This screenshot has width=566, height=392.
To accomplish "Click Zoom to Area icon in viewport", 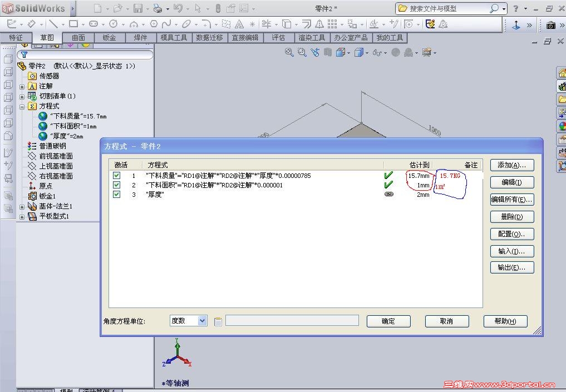I will pyautogui.click(x=302, y=53).
